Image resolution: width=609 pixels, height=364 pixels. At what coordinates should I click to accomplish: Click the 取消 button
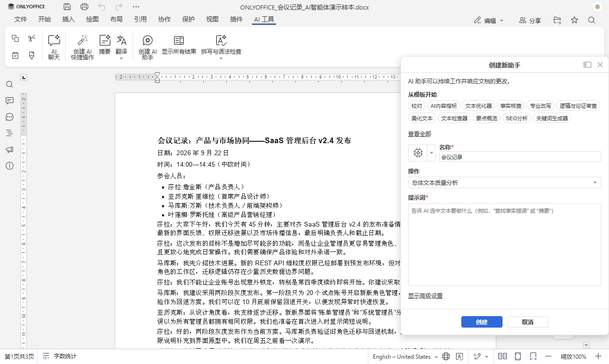point(528,322)
